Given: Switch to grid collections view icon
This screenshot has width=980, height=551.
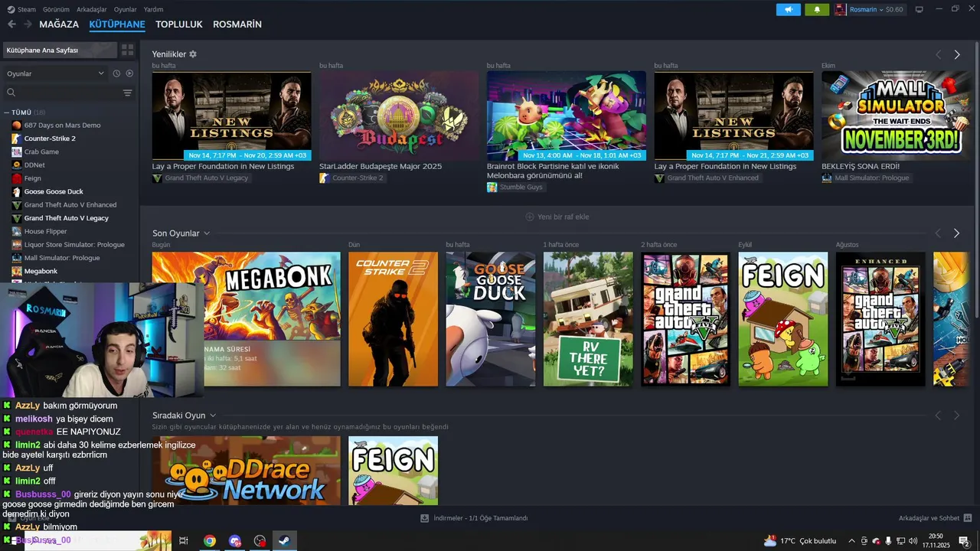Looking at the screenshot, I should point(127,50).
